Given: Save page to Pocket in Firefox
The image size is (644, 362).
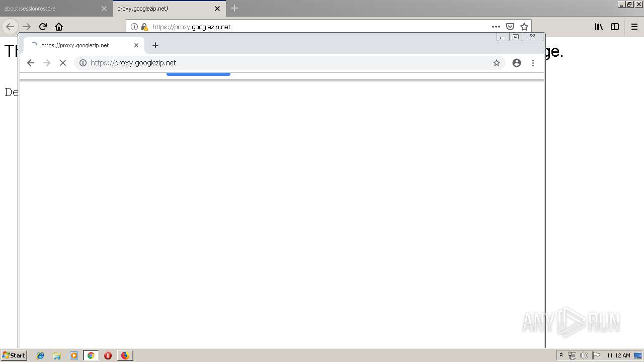Looking at the screenshot, I should 510,27.
